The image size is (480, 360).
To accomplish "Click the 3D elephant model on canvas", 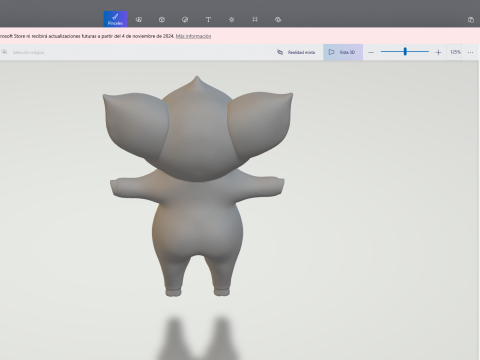I will point(197,187).
